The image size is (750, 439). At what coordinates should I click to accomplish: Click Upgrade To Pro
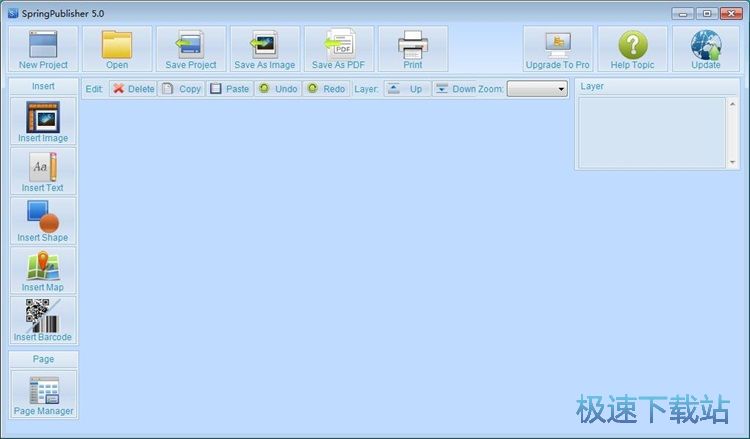pos(558,49)
